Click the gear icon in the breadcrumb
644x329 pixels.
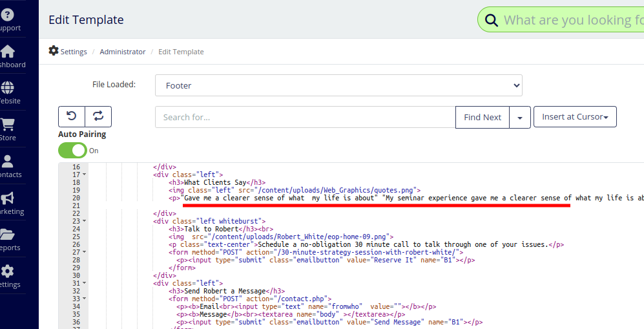click(x=54, y=50)
